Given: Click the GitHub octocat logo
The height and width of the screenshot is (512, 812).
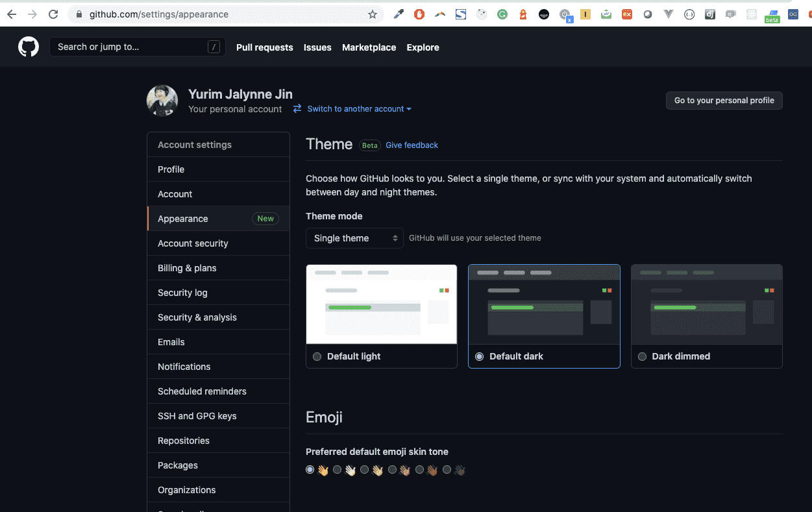Looking at the screenshot, I should [x=29, y=47].
